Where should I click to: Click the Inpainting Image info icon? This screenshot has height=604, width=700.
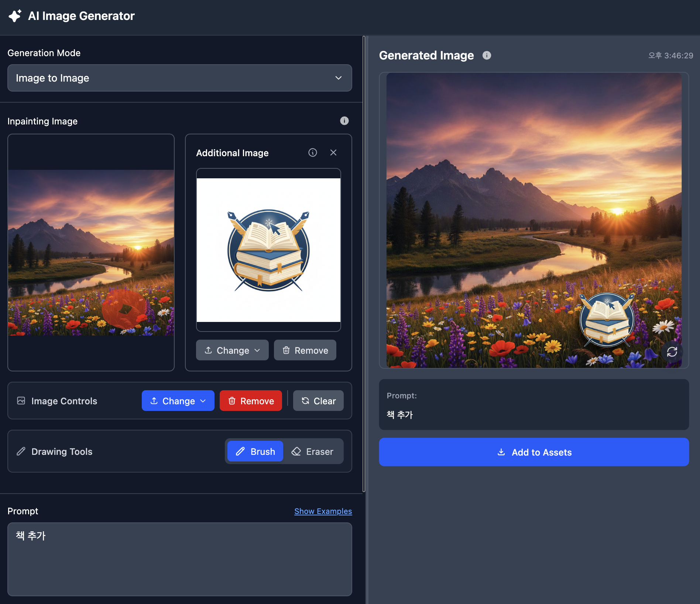(x=344, y=121)
